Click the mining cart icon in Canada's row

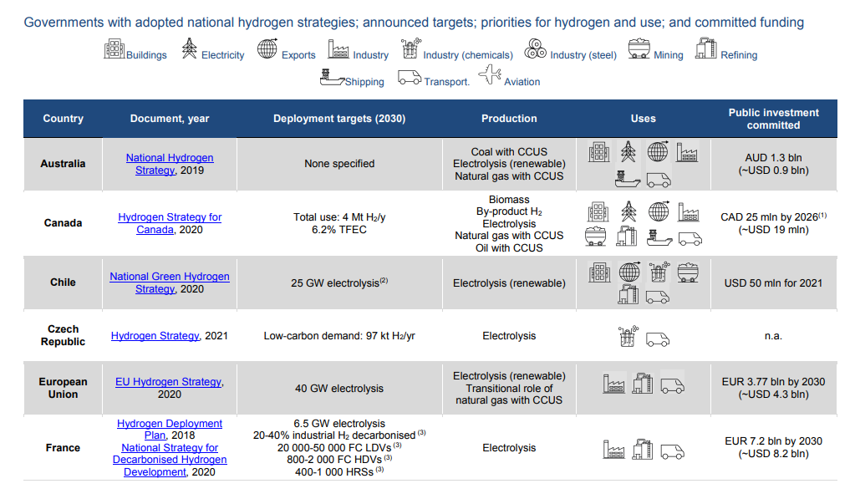pyautogui.click(x=595, y=237)
